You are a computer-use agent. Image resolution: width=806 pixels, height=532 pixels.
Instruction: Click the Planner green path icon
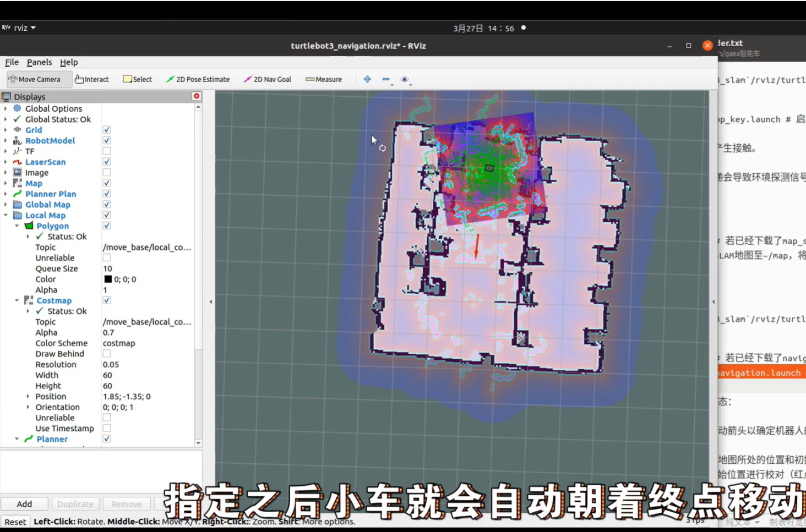[x=29, y=439]
